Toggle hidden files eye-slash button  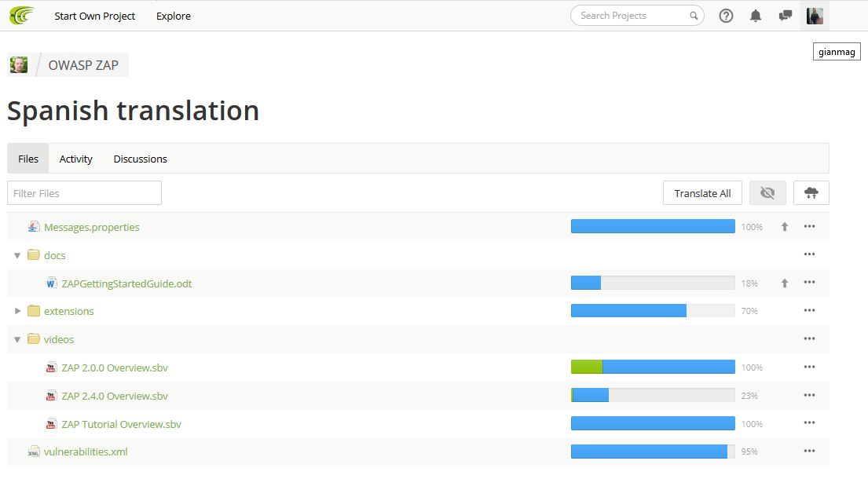[767, 193]
